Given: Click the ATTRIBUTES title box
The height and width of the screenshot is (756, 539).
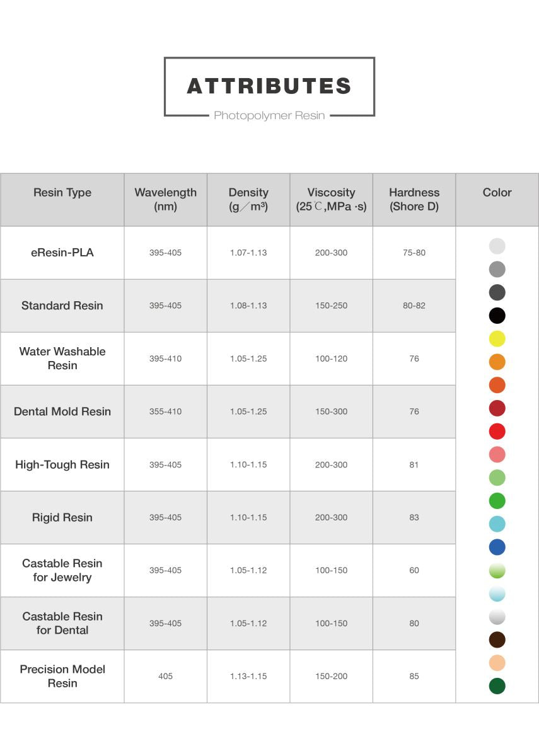Looking at the screenshot, I should point(269,87).
